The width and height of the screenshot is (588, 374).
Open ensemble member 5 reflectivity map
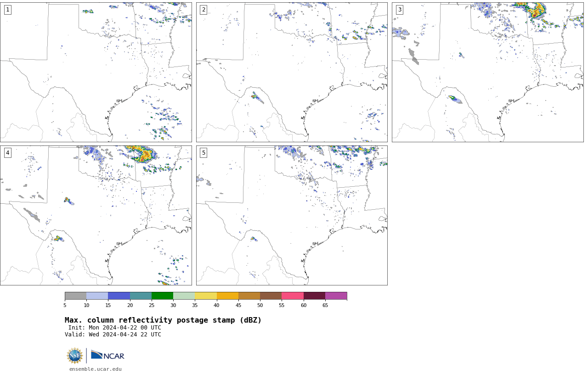[292, 215]
